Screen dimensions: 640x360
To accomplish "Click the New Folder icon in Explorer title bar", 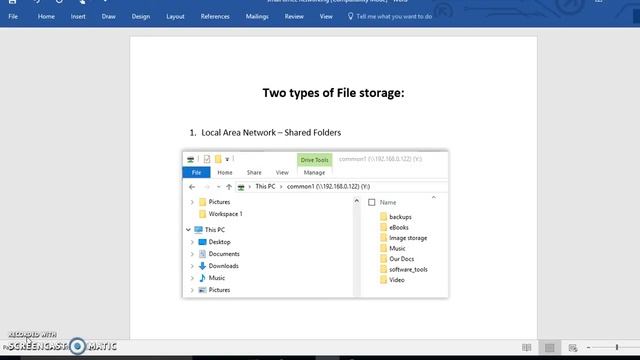I will click(x=218, y=159).
